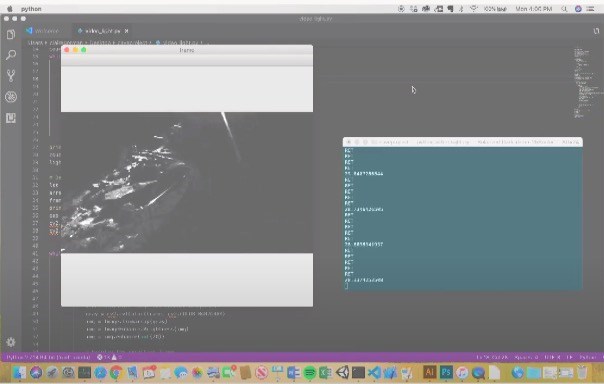Click the errors and warnings status indicator
The height and width of the screenshot is (384, 604).
click(109, 357)
